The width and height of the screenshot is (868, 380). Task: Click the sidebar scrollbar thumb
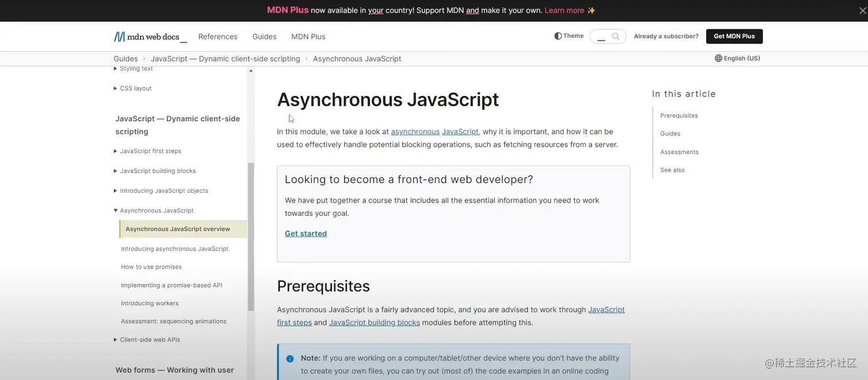(250, 236)
